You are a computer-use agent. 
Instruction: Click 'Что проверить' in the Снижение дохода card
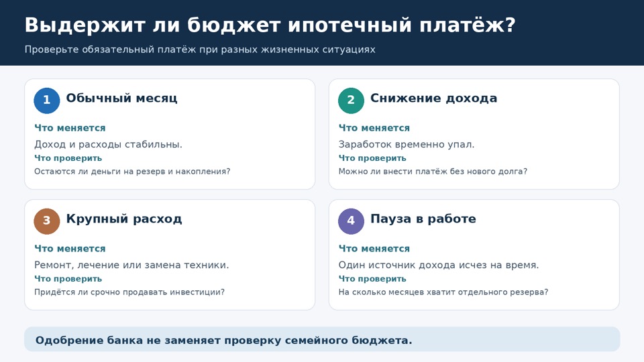point(372,158)
